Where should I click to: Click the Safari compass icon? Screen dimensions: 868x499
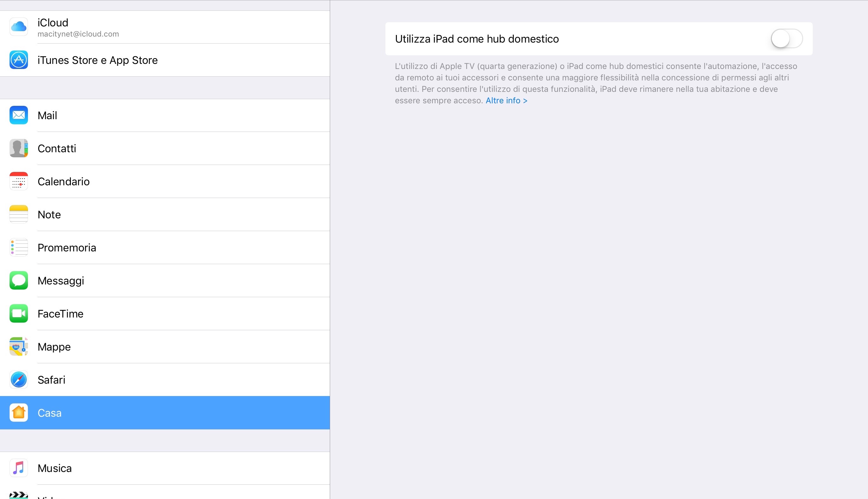coord(18,380)
